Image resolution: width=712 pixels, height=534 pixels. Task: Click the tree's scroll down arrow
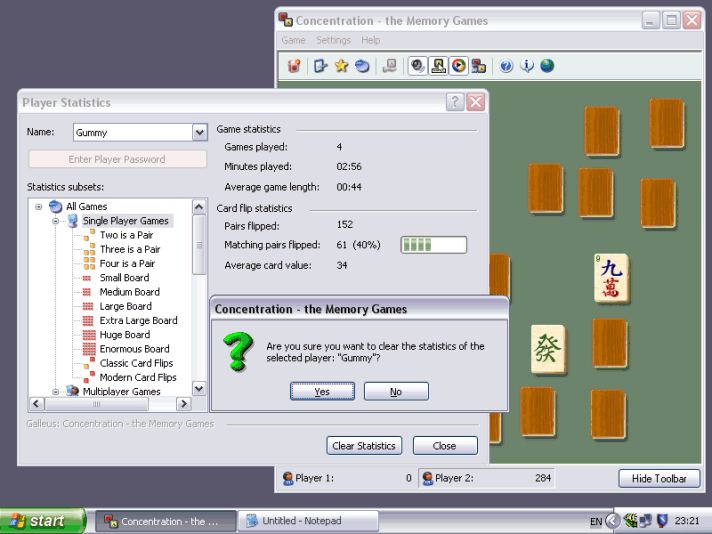pos(199,389)
